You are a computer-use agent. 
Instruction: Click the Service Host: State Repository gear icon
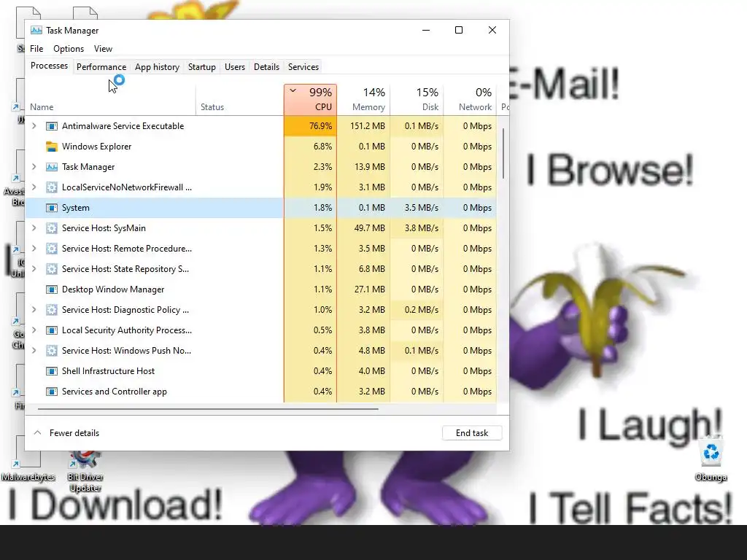52,269
